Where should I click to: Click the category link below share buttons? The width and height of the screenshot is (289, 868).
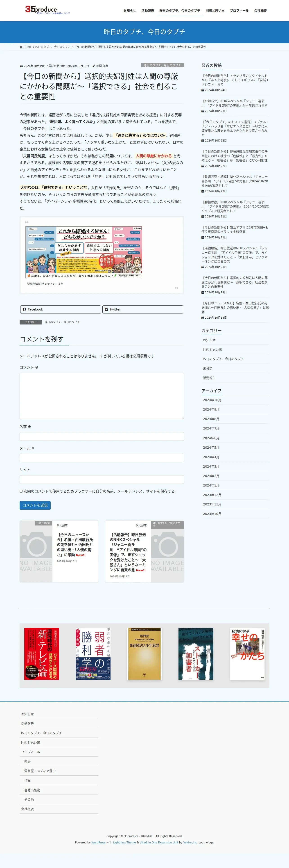coord(62,322)
